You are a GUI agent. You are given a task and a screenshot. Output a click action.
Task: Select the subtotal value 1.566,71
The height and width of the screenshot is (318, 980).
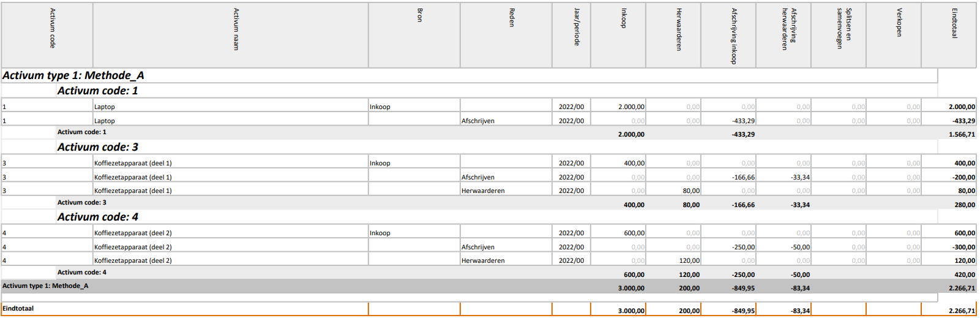[x=962, y=134]
